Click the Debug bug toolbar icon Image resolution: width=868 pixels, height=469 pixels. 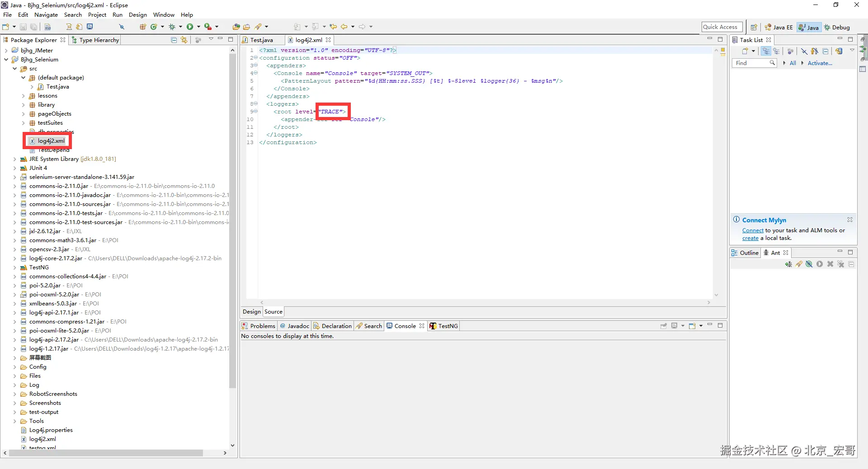tap(172, 27)
